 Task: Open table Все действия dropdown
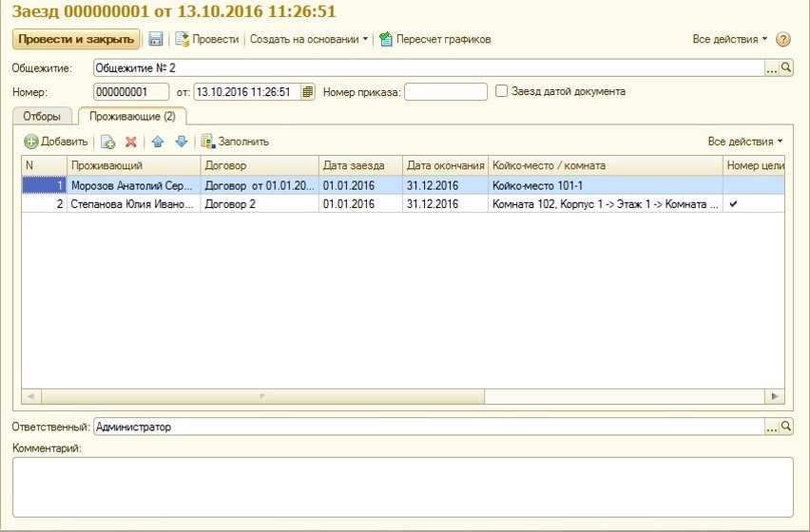[745, 142]
